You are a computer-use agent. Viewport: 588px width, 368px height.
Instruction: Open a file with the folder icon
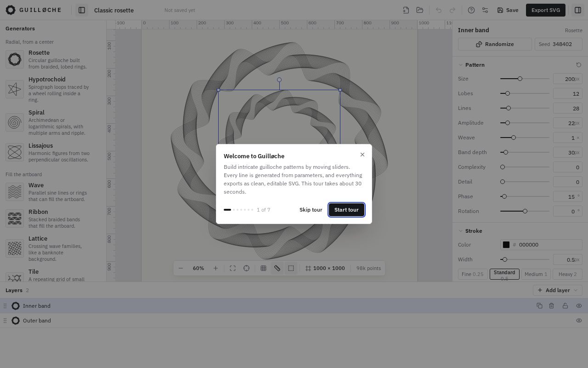click(420, 10)
